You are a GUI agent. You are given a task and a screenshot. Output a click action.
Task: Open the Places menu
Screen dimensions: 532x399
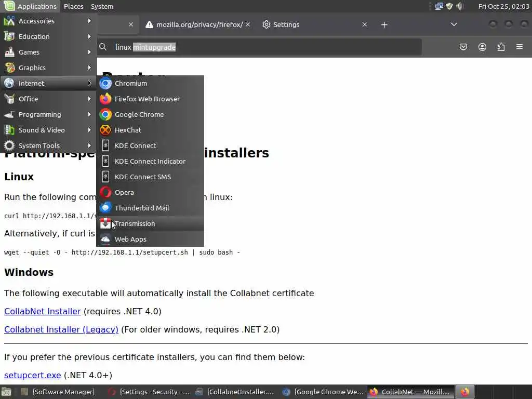74,6
